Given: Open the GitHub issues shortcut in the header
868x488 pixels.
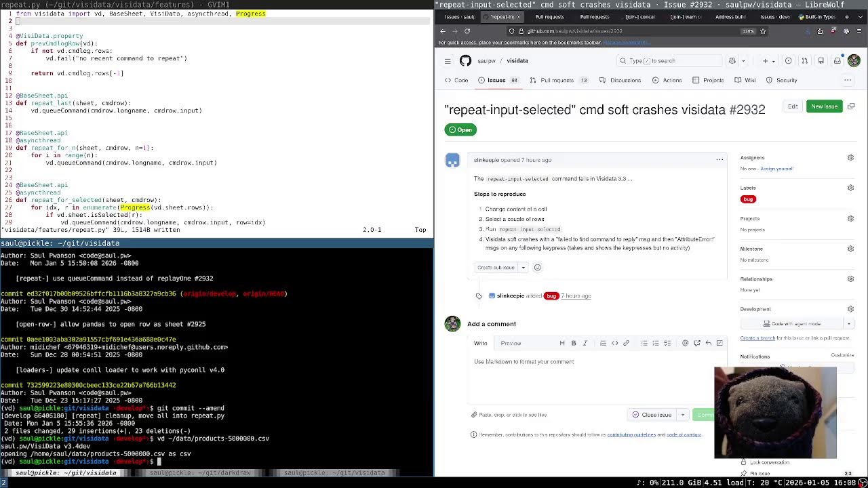Looking at the screenshot, I should click(x=788, y=61).
